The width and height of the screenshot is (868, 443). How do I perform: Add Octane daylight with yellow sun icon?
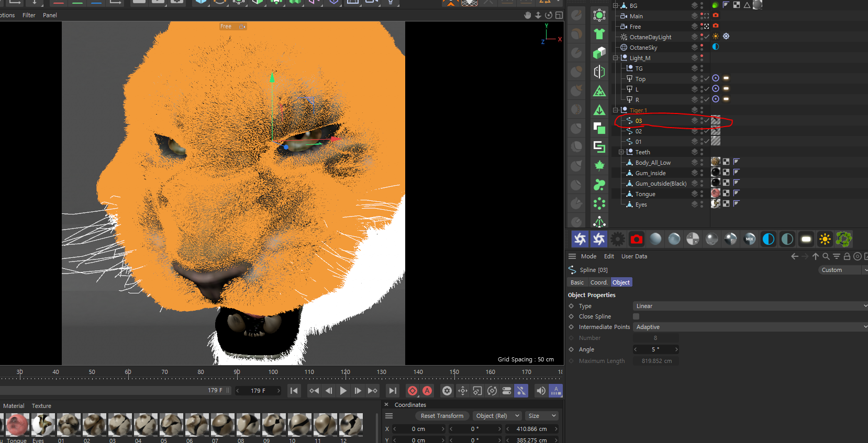click(x=825, y=239)
